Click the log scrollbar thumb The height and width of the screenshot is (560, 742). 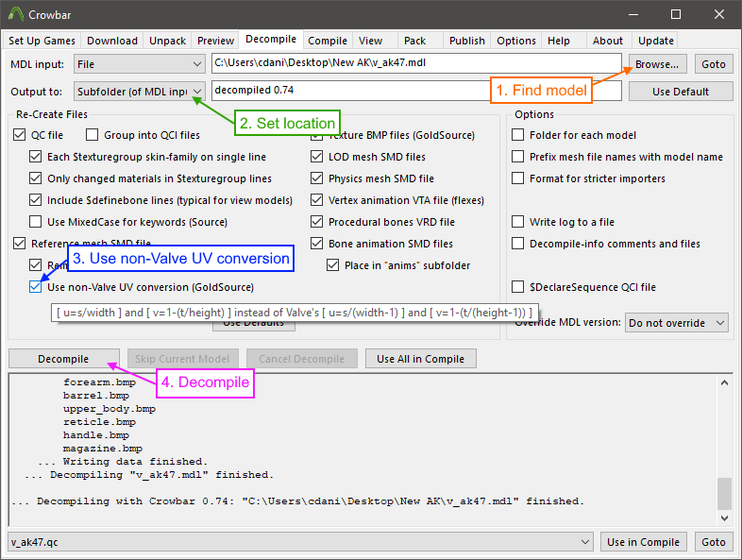click(x=724, y=493)
